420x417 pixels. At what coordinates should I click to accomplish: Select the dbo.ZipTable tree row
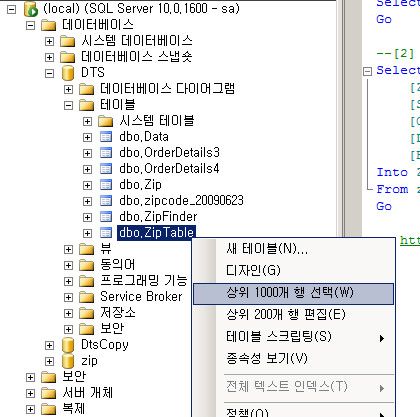156,233
